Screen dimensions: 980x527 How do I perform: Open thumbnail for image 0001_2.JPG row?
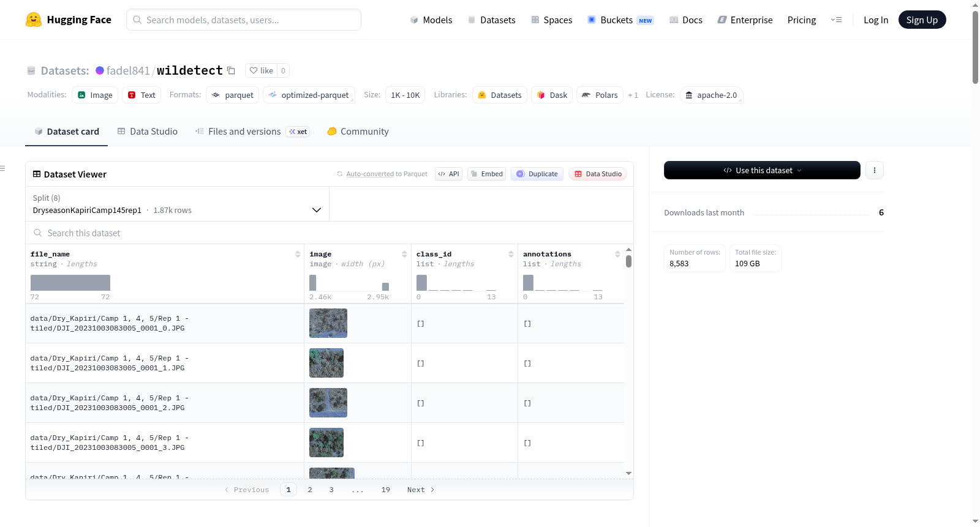[328, 403]
